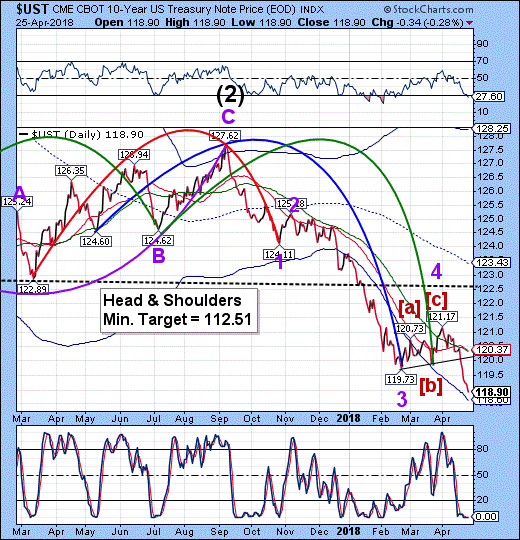Select the 127.62 peak price label
The width and height of the screenshot is (520, 540).
(225, 135)
